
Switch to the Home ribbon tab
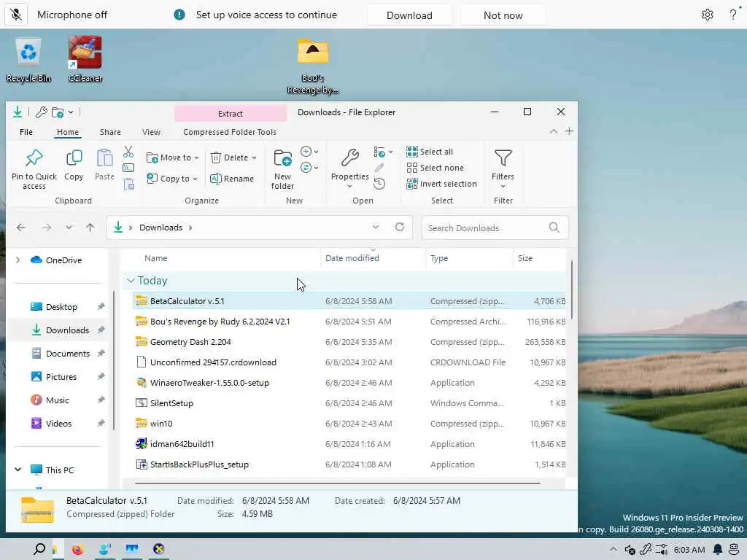(x=68, y=132)
